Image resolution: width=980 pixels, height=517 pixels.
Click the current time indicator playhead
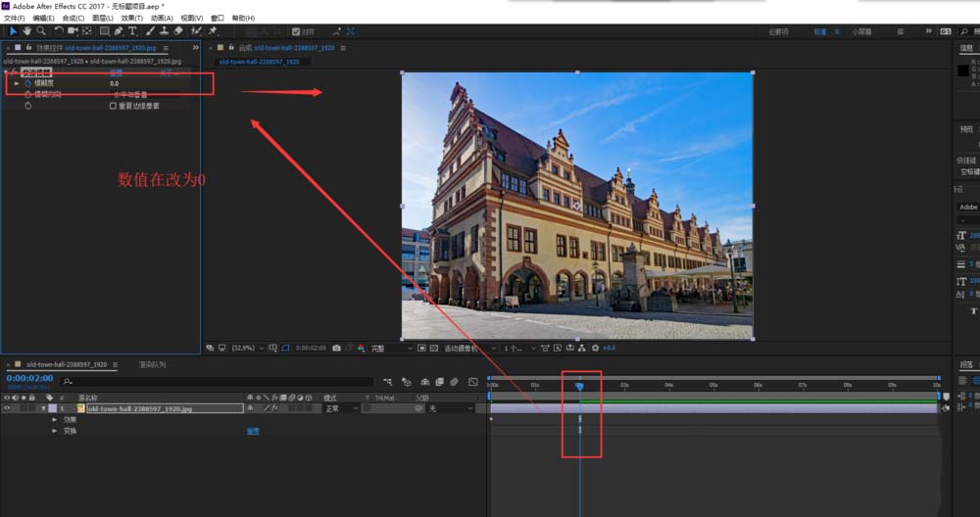point(579,387)
